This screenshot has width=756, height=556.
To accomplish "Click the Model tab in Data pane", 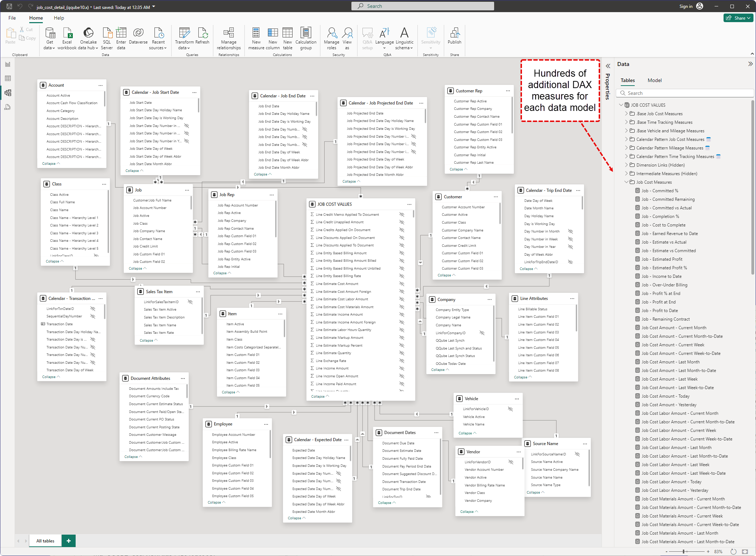I will (x=654, y=80).
